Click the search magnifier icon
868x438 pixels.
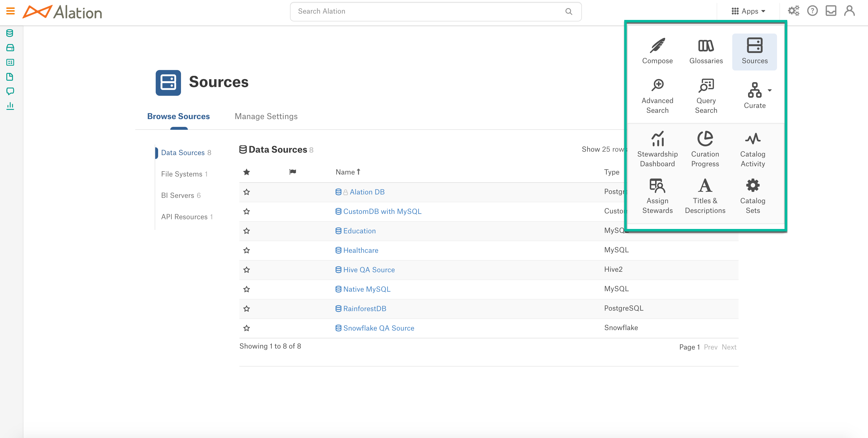click(x=569, y=11)
